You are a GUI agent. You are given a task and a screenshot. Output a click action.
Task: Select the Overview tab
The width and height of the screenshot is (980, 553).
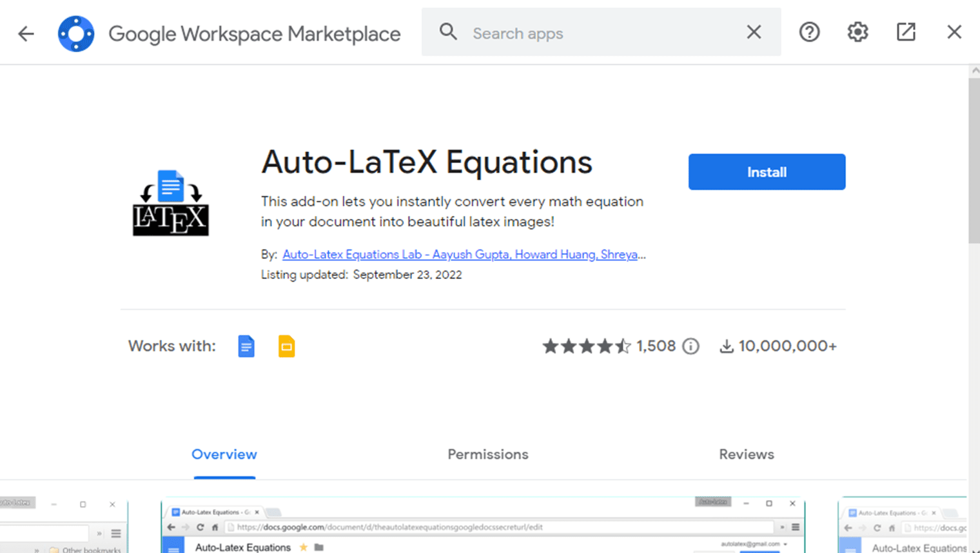pos(224,454)
